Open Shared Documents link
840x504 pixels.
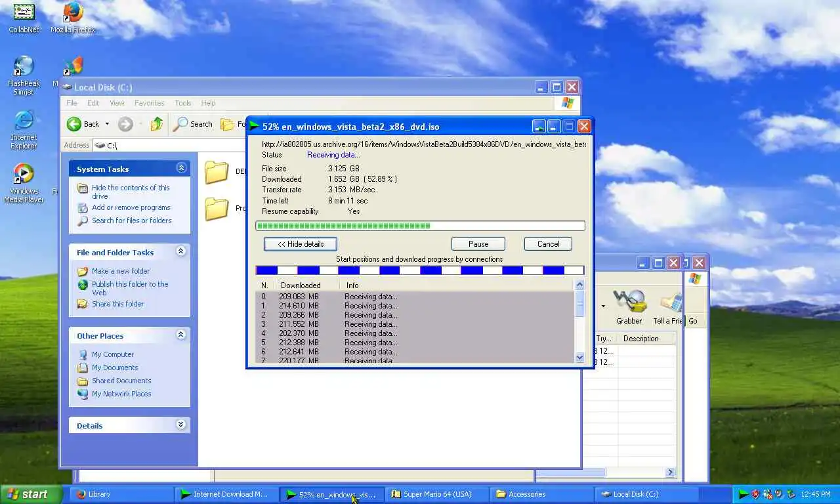pyautogui.click(x=121, y=381)
